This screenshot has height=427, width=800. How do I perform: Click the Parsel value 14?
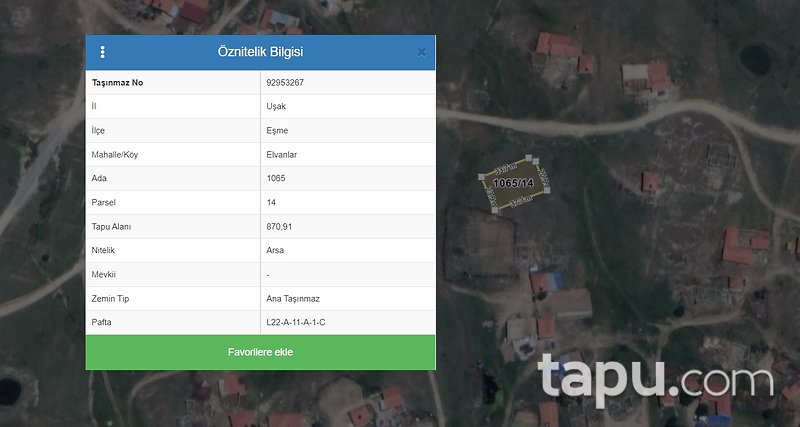click(x=271, y=203)
